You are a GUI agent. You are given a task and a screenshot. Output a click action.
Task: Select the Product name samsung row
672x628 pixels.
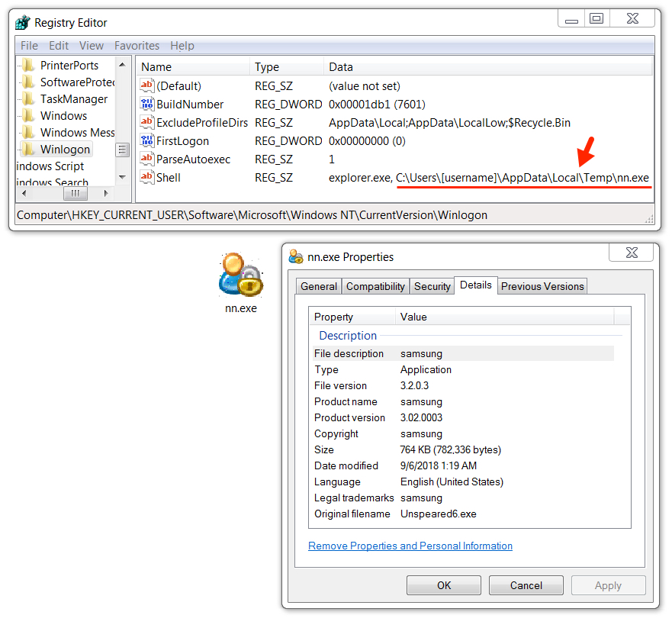(x=463, y=401)
